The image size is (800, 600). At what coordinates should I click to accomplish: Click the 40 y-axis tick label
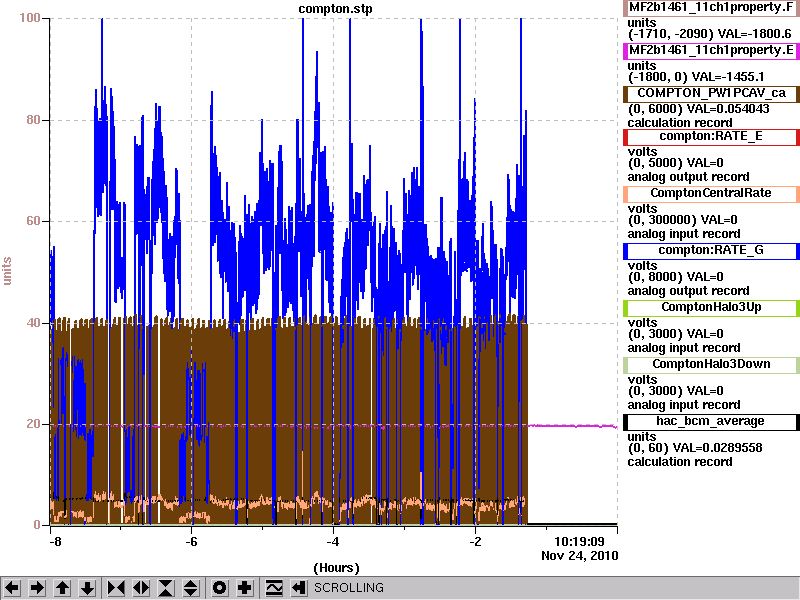pyautogui.click(x=33, y=322)
